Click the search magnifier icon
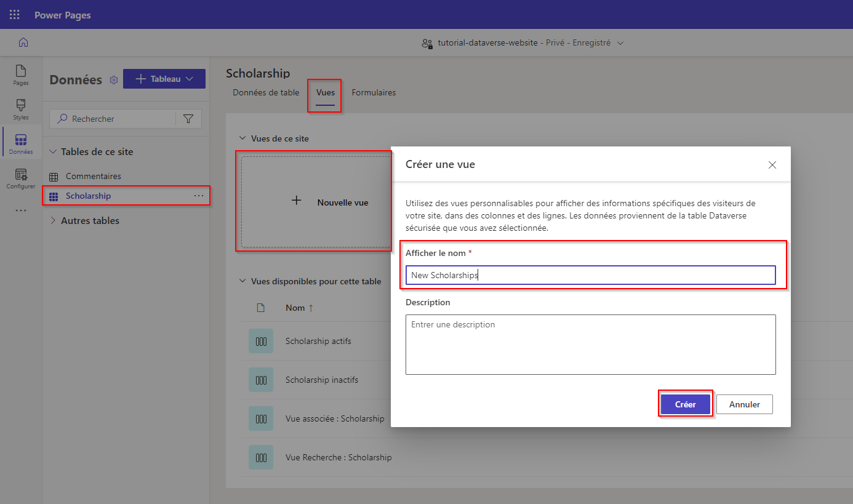 tap(62, 119)
